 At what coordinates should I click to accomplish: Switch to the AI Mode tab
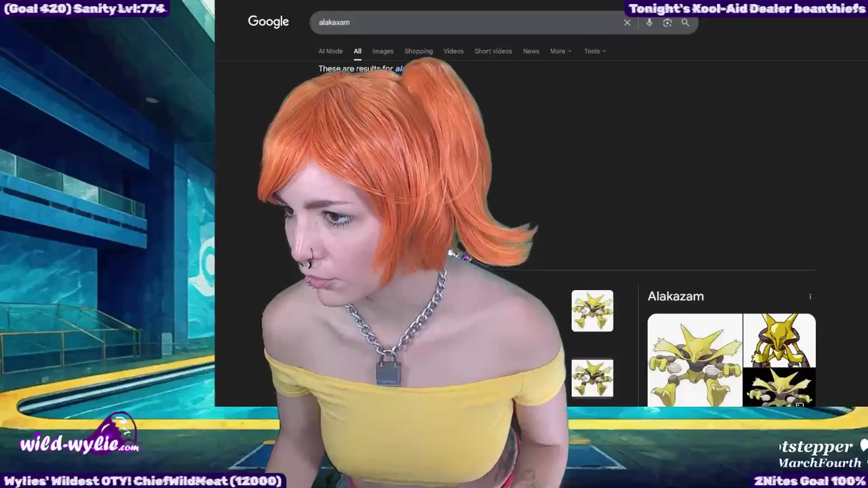330,51
